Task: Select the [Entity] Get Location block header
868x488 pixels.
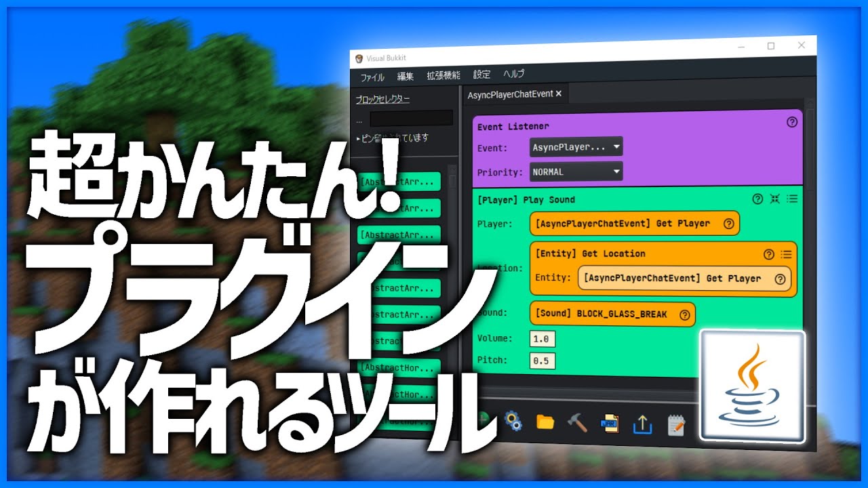Action: (590, 253)
